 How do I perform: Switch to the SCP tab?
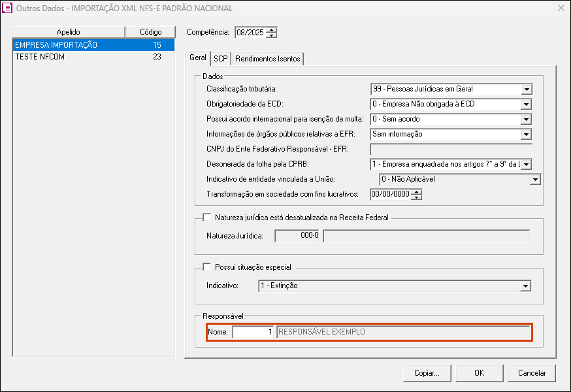(221, 59)
